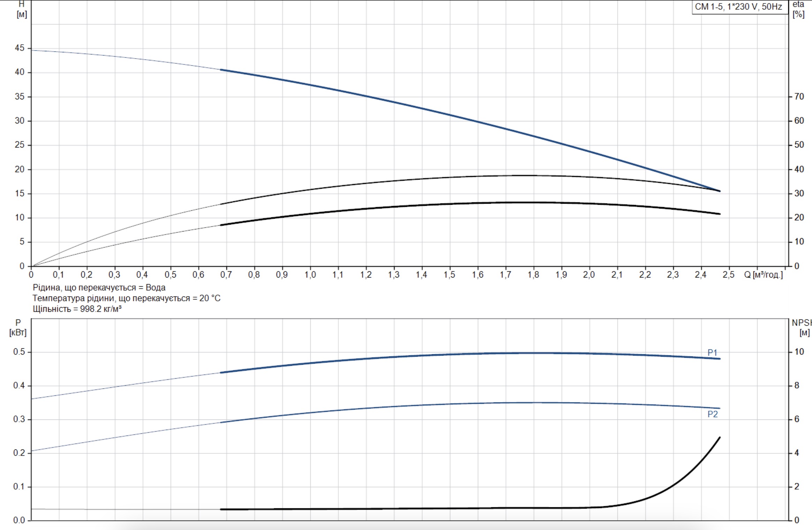Click the Q [м³/год.] axis label
Image resolution: width=812 pixels, height=530 pixels.
[764, 275]
